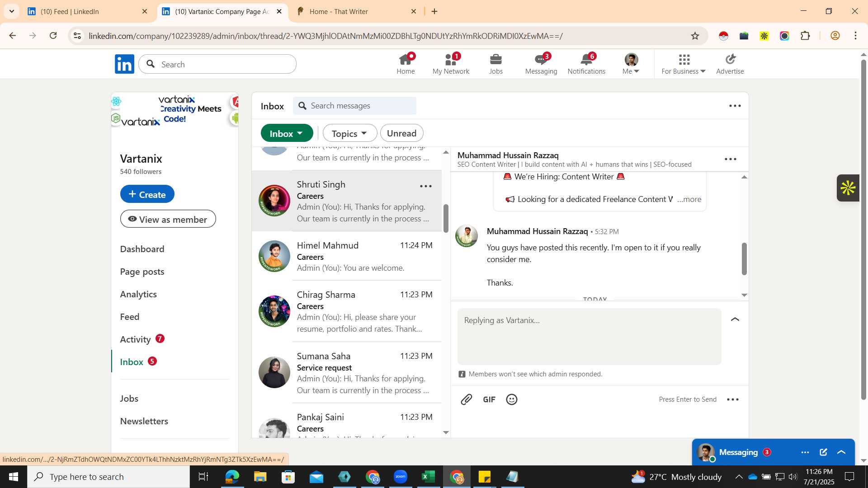The height and width of the screenshot is (488, 868).
Task: Go to LinkedIn Home via house icon
Action: pyautogui.click(x=406, y=64)
